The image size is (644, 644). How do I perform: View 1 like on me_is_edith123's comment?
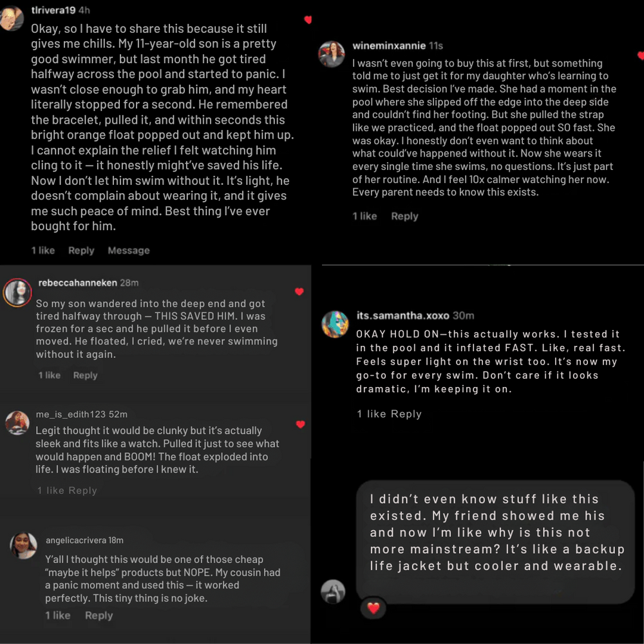[x=51, y=490]
